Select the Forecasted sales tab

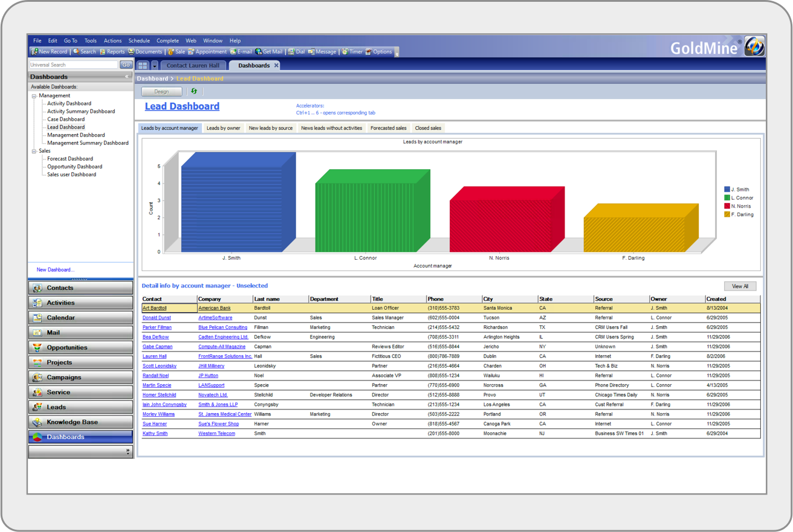tap(388, 128)
